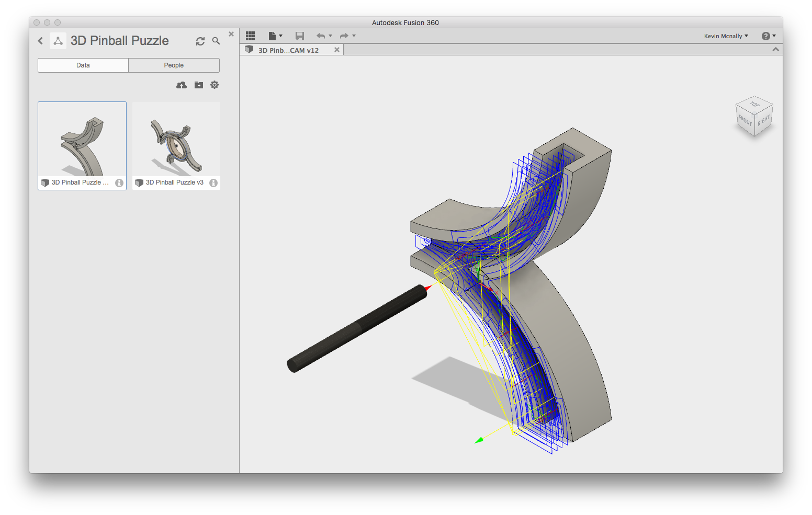Expand the undo history dropdown arrow
This screenshot has height=515, width=812.
click(x=330, y=36)
